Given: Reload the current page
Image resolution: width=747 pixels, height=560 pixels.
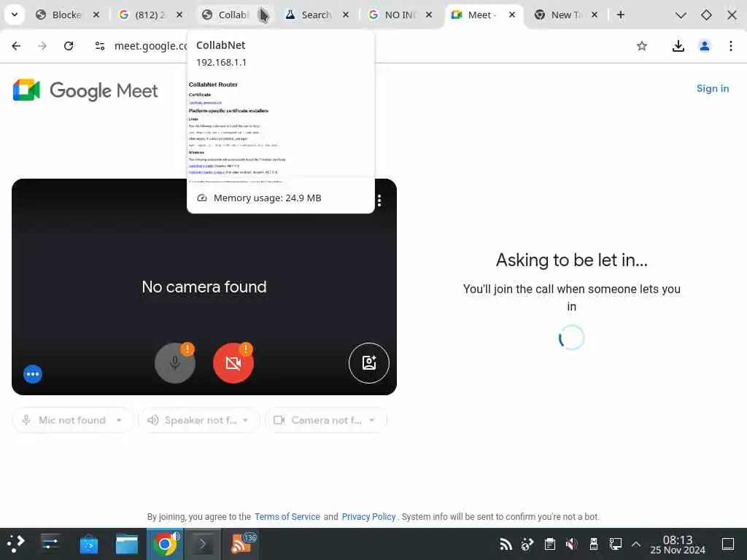Looking at the screenshot, I should [69, 46].
